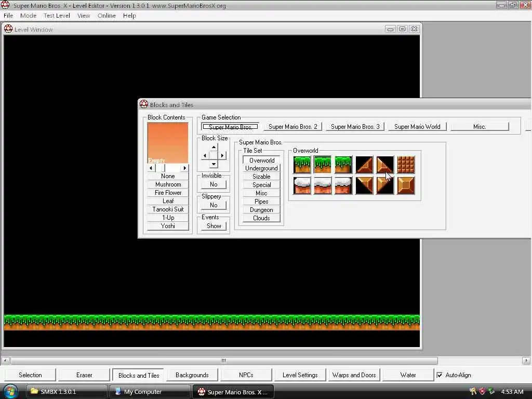This screenshot has width=532, height=399.
Task: Open the NPCs panel
Action: [246, 375]
